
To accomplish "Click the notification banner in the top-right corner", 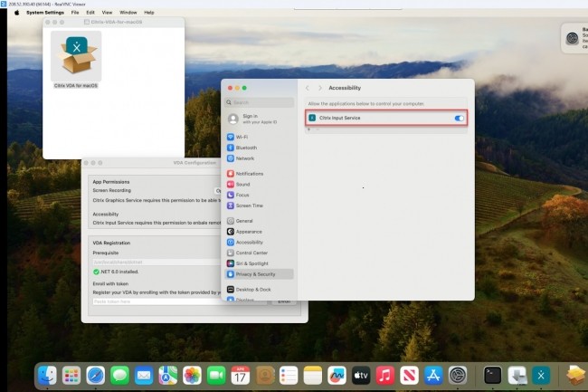I will click(x=574, y=38).
